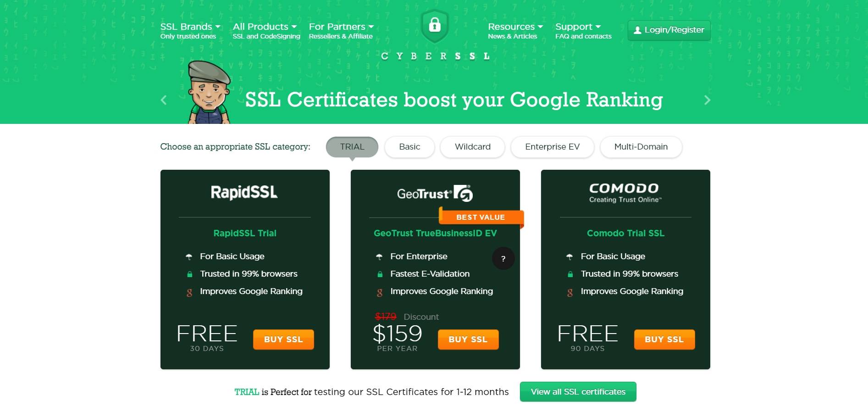The height and width of the screenshot is (412, 868).
Task: Go to previous banner slide arrow
Action: (164, 100)
